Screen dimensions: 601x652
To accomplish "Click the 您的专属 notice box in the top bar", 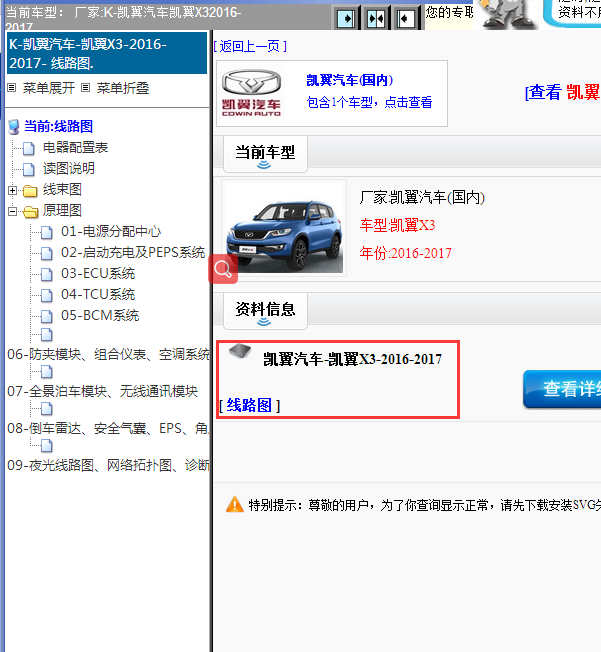I will click(x=449, y=17).
